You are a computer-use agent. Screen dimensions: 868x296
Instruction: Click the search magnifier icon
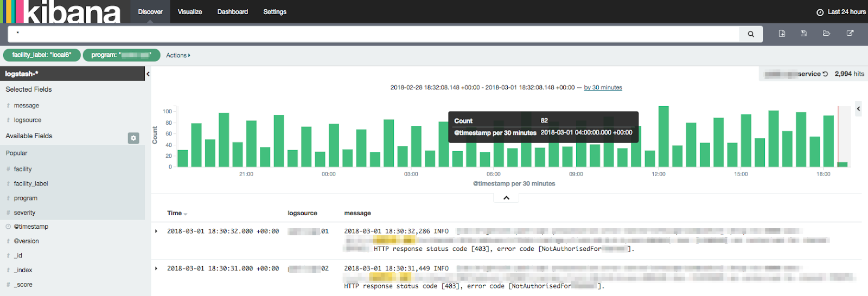pyautogui.click(x=751, y=34)
